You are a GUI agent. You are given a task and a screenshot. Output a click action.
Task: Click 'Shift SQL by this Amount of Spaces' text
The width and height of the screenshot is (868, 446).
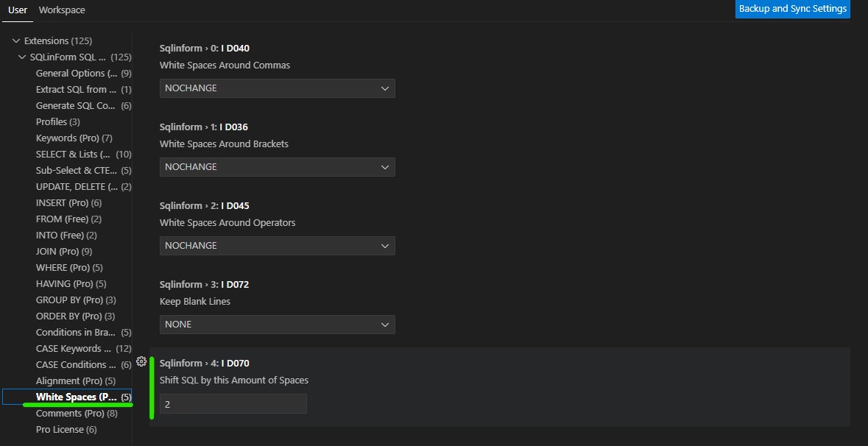[234, 380]
